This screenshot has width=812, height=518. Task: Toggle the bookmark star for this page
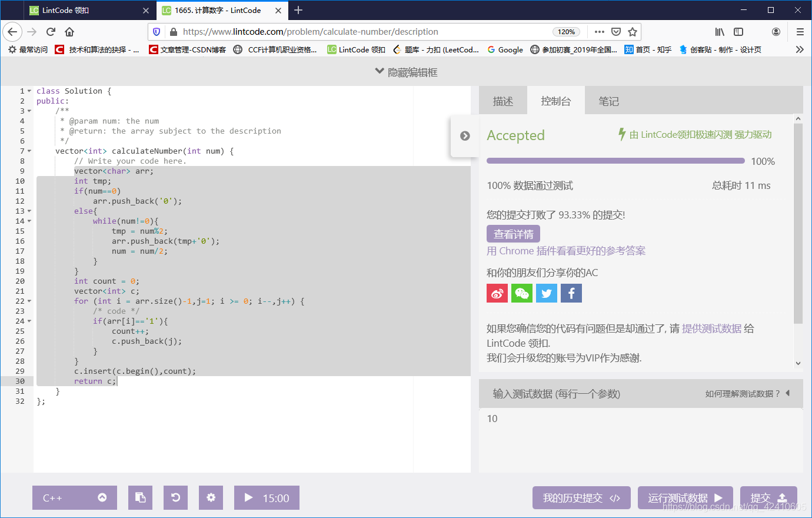pos(631,32)
